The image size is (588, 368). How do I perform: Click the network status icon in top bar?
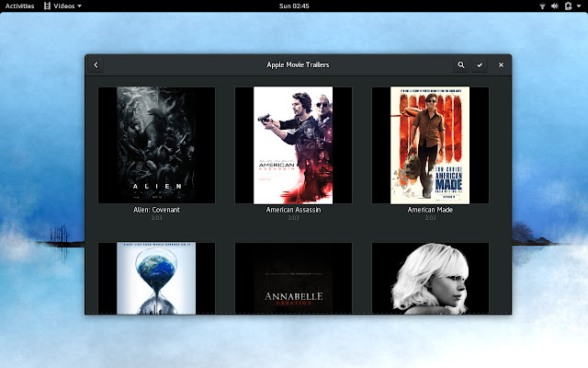click(x=542, y=6)
